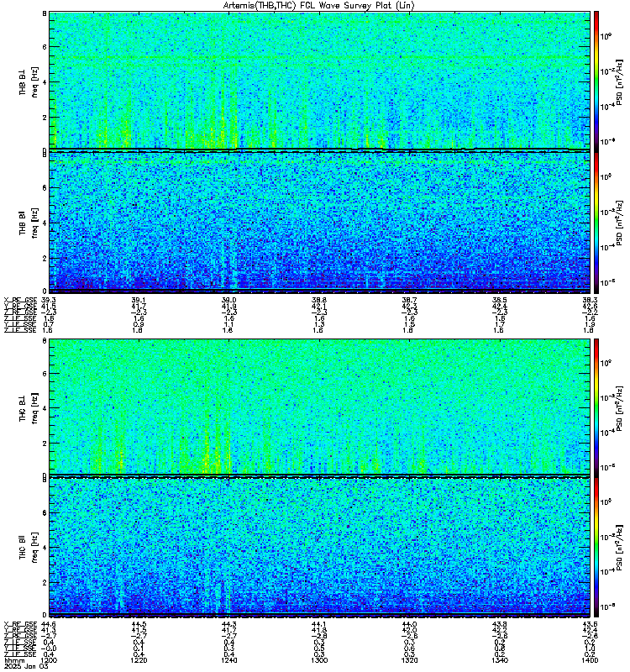Click the color bar beside the THB B∥ panel
Viewport: 630px width, 672px height.
coord(596,223)
